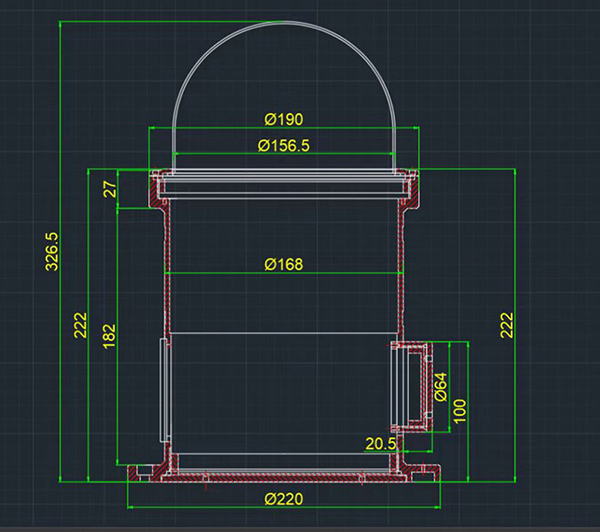Click the 326.5 overall height dimension
Screen dimensions: 600x532
pyautogui.click(x=53, y=252)
